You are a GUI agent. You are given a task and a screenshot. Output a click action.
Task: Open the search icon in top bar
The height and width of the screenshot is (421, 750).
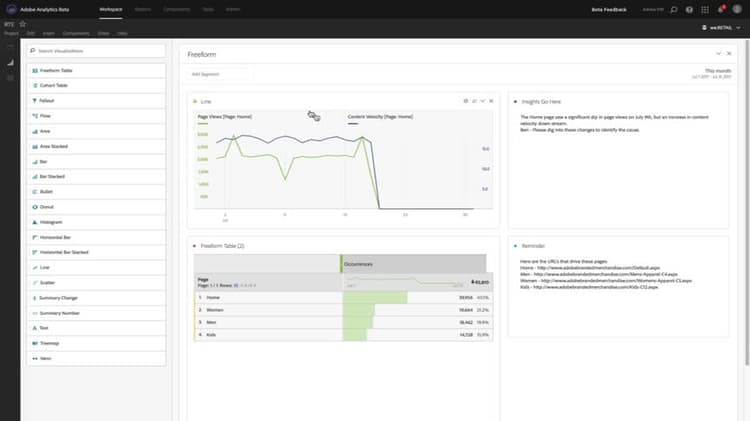pyautogui.click(x=673, y=10)
